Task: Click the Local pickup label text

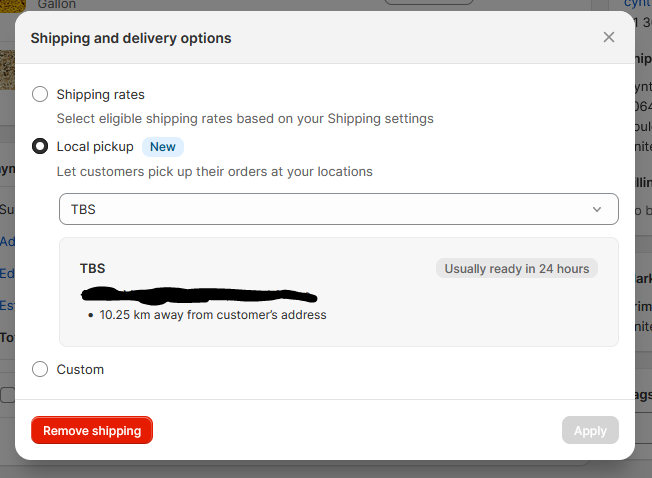Action: click(x=95, y=146)
